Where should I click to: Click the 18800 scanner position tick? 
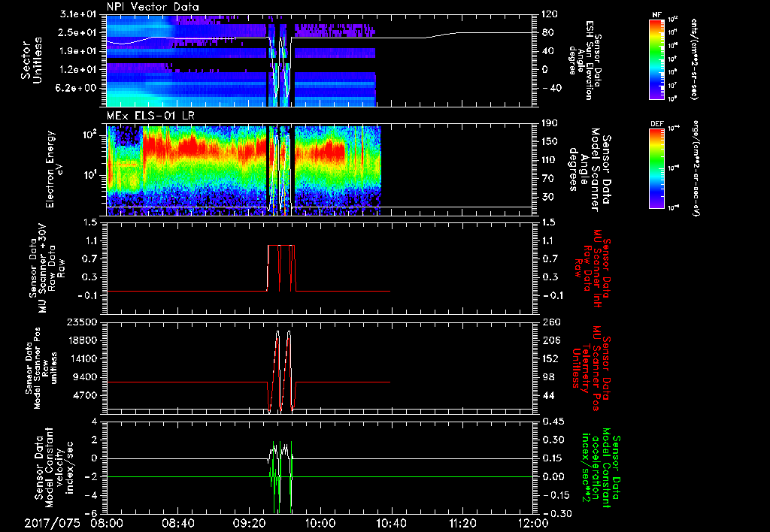[82, 340]
